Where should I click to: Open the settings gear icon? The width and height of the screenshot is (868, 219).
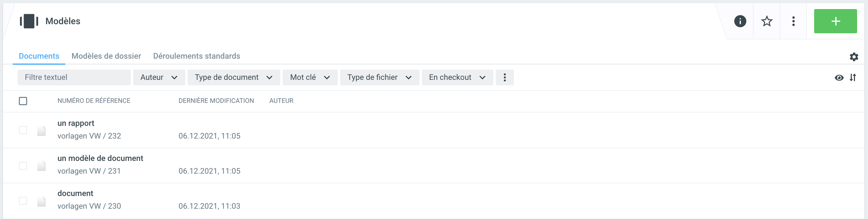coord(853,57)
